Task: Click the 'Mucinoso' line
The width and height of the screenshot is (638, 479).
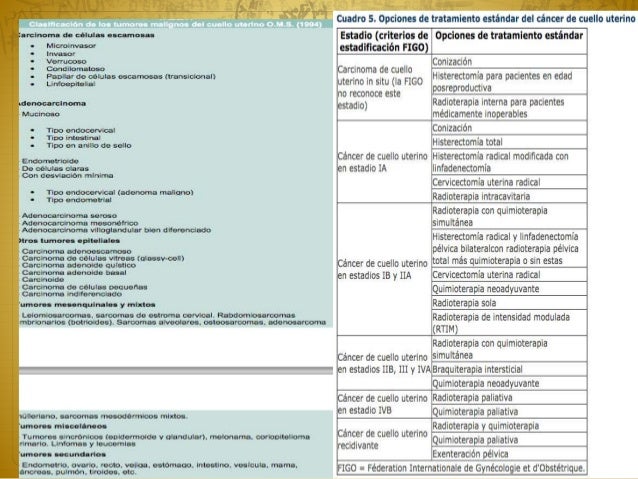Action: 41,114
